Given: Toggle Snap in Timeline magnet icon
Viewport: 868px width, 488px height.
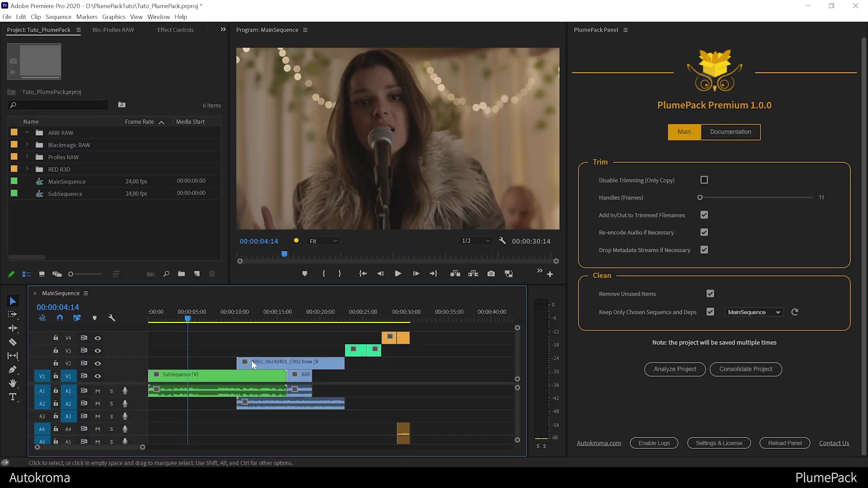Looking at the screenshot, I should 60,318.
